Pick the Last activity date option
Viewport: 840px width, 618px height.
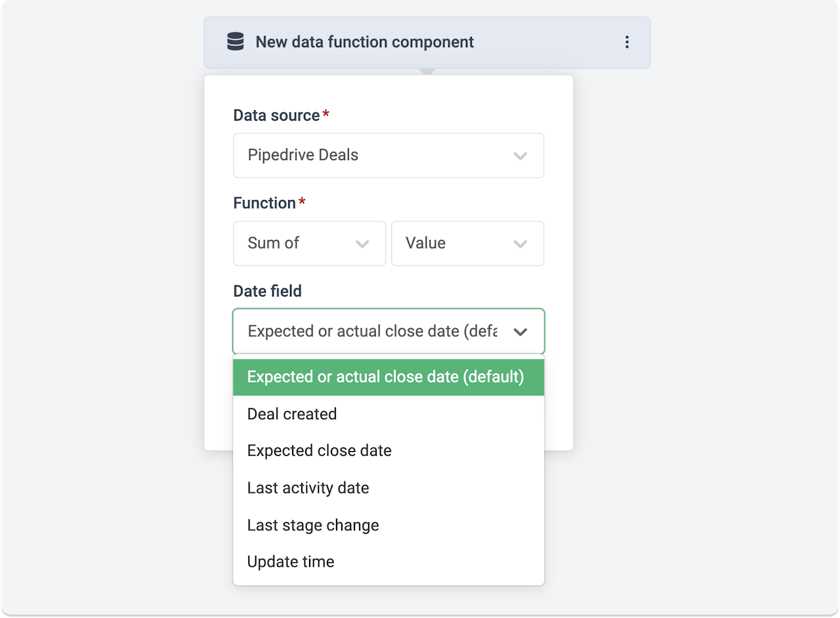point(308,488)
